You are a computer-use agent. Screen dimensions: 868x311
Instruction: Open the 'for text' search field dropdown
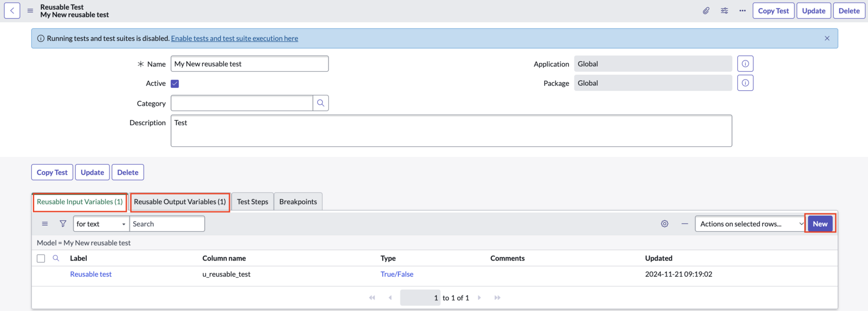(x=101, y=224)
